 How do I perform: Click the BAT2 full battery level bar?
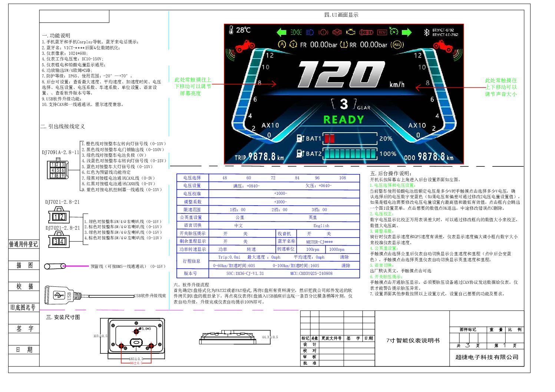350,154
